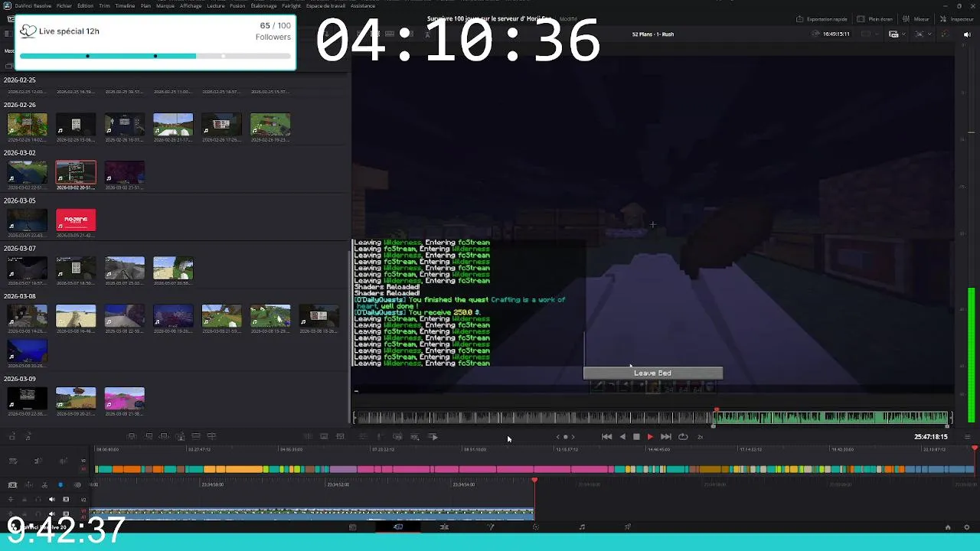Click the 52 Plans - 1 - Rush title
The width and height of the screenshot is (980, 551).
coord(653,34)
